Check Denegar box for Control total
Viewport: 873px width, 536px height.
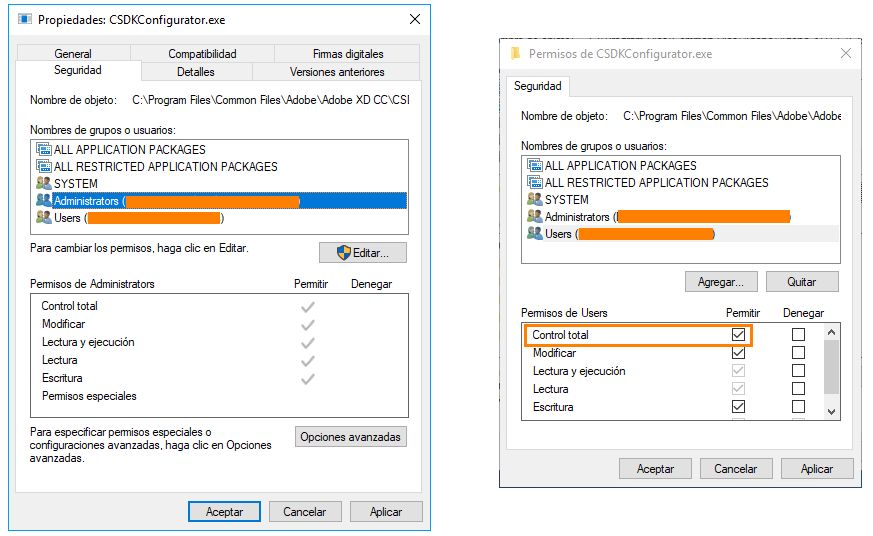point(798,335)
